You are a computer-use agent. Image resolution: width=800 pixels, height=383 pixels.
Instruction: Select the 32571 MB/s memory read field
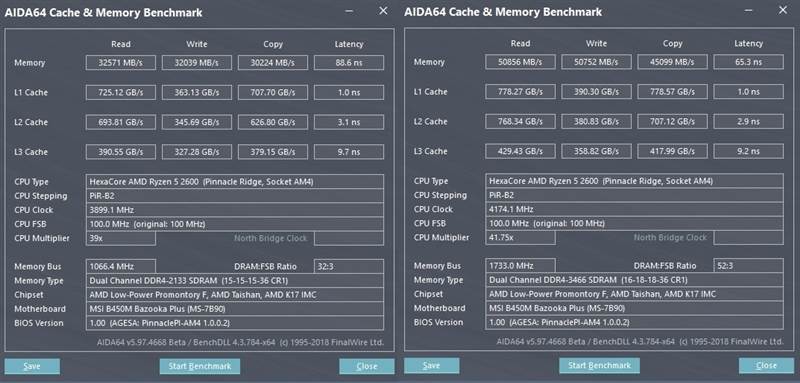[x=120, y=63]
